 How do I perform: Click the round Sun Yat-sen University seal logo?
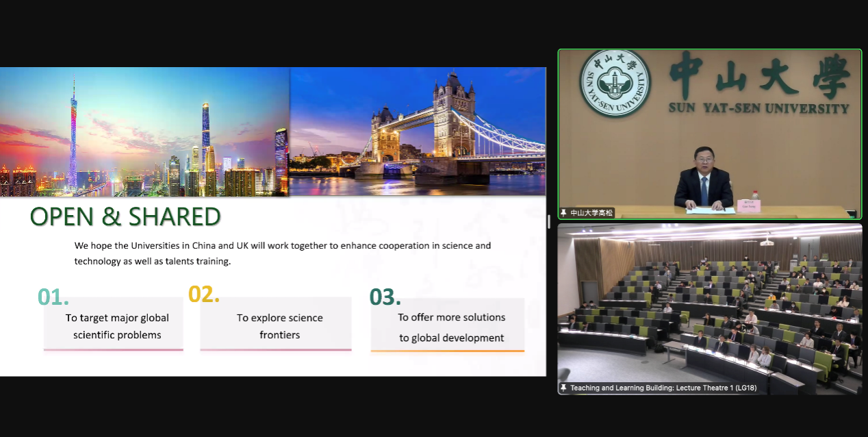tap(615, 83)
